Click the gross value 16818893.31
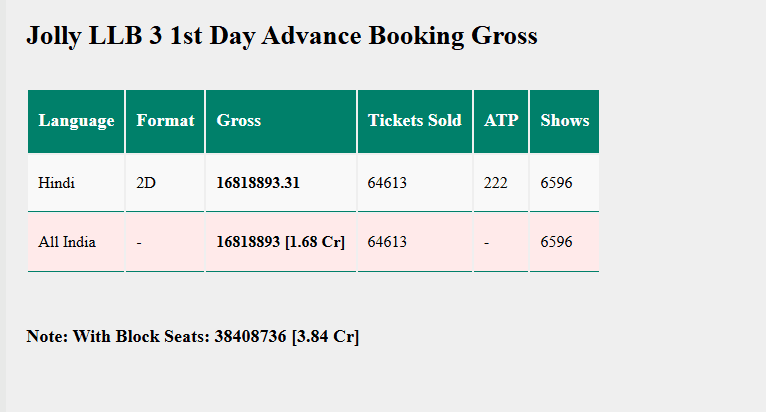Screen dimensions: 766x412 pos(258,183)
